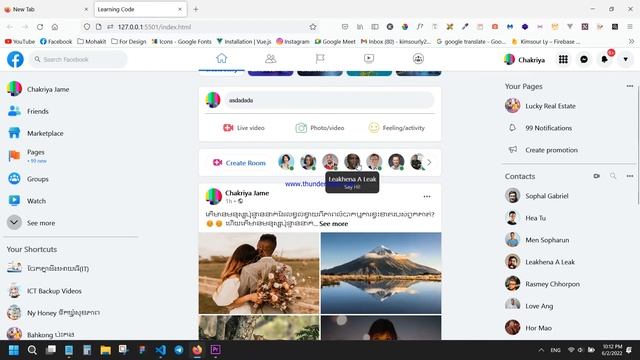Click the Search Facebook field
This screenshot has height=360, width=640.
pos(78,60)
